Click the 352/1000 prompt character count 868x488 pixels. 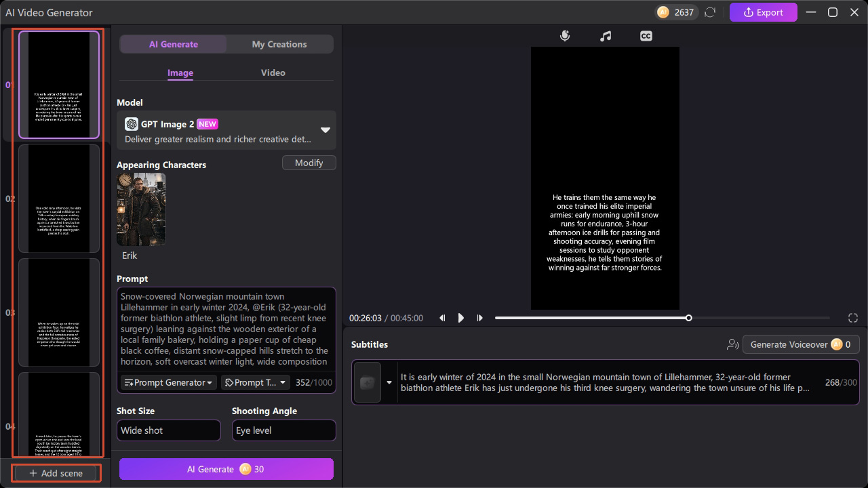314,382
